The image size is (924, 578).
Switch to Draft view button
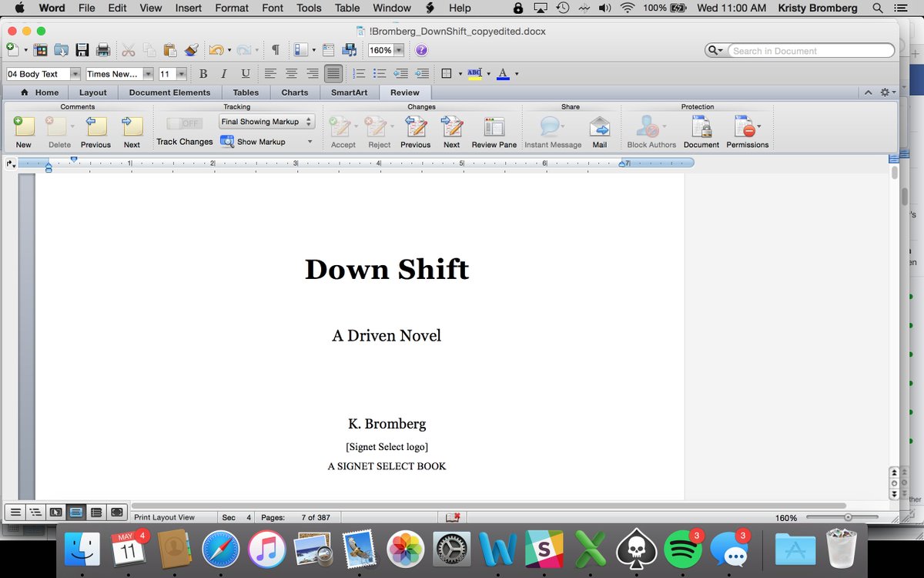click(x=15, y=512)
